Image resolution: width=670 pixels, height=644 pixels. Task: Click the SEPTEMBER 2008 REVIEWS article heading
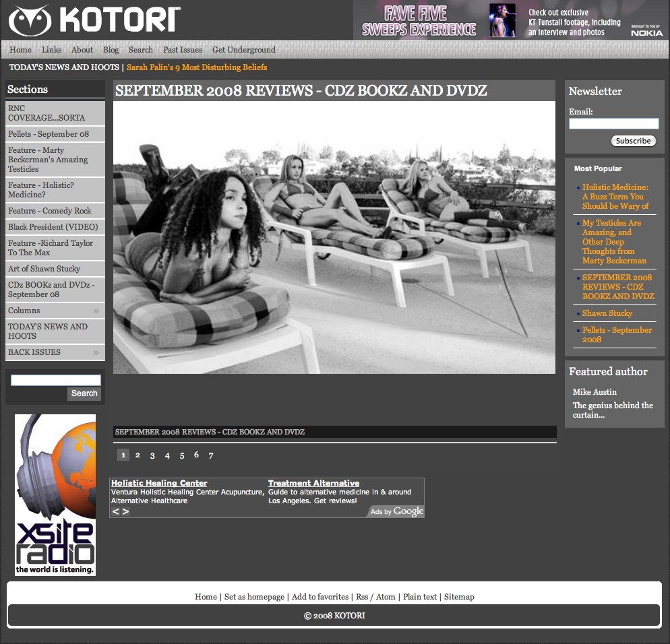coord(301,90)
